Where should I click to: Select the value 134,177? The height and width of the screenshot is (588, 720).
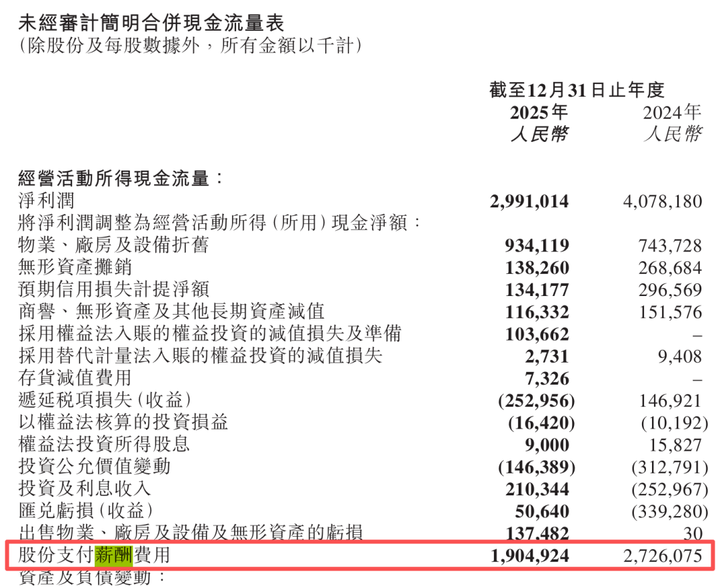537,289
